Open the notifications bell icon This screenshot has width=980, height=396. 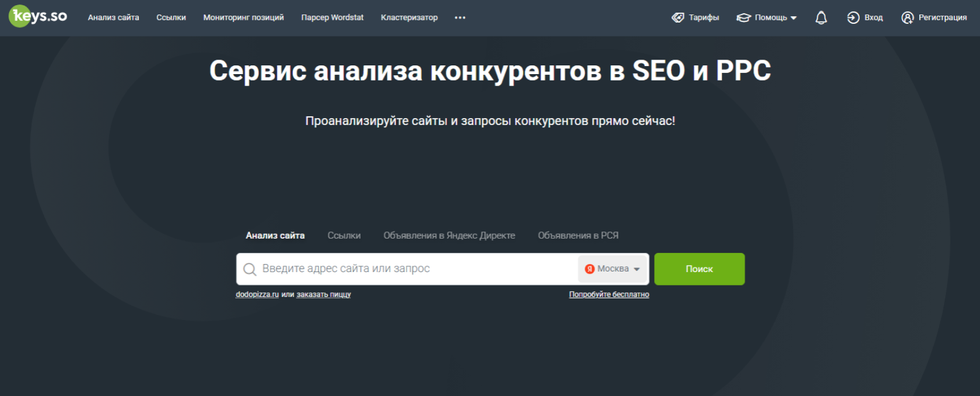pyautogui.click(x=821, y=18)
